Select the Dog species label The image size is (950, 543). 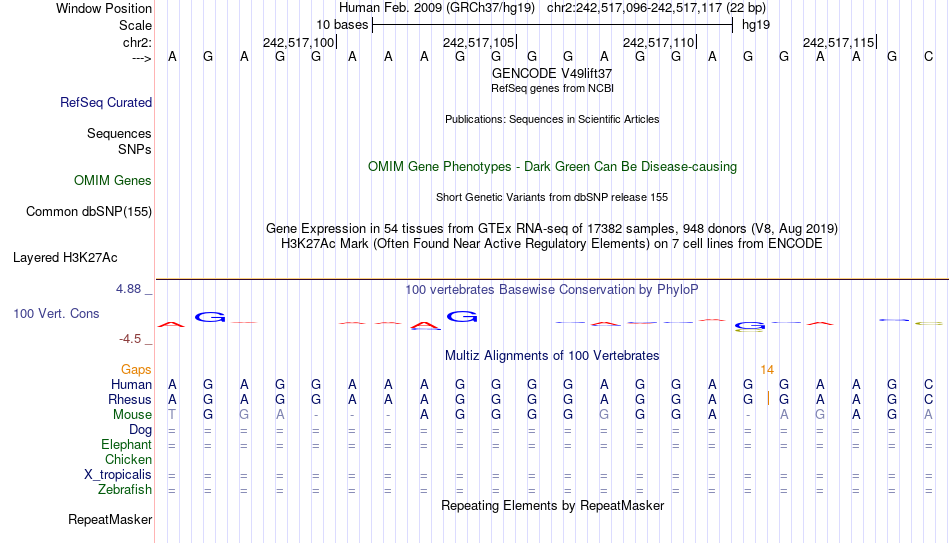140,430
